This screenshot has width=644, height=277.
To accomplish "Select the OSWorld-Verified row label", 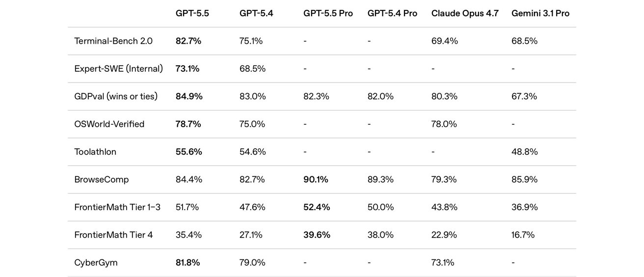I will pos(109,124).
